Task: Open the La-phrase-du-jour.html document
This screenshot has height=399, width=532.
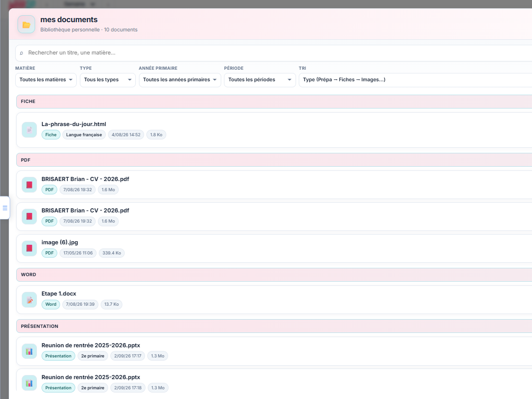Action: pyautogui.click(x=73, y=124)
